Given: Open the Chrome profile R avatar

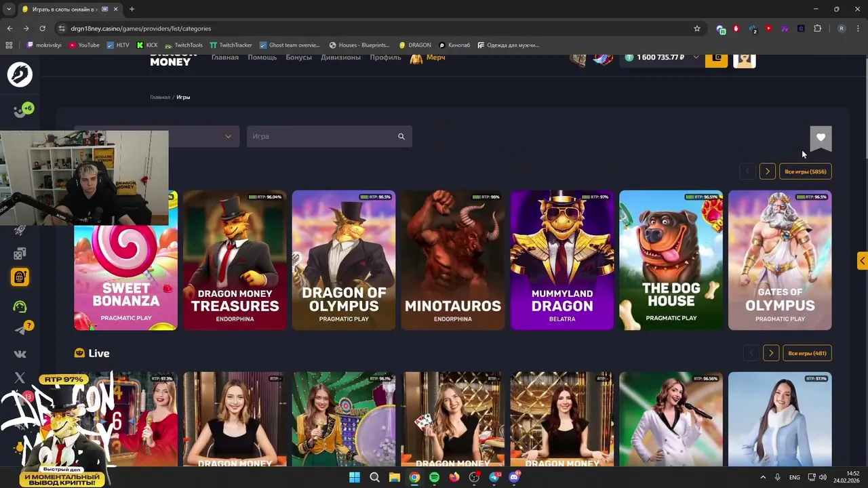Looking at the screenshot, I should click(x=842, y=28).
